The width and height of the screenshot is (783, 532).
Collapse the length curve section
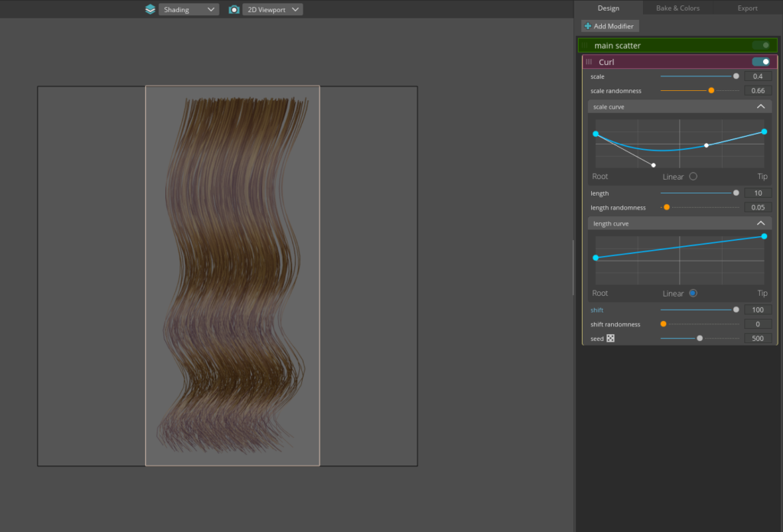(760, 224)
